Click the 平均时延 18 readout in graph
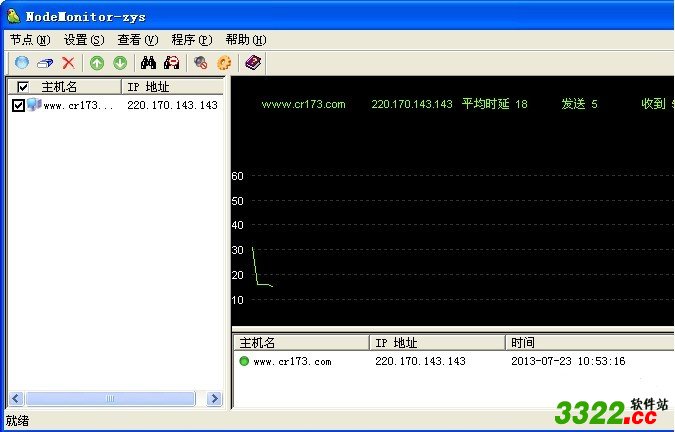Viewport: 675px width, 432px height. click(x=495, y=104)
